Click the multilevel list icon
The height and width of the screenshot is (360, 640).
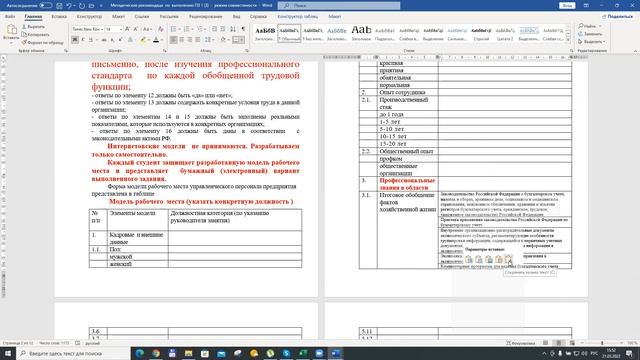tap(200, 29)
